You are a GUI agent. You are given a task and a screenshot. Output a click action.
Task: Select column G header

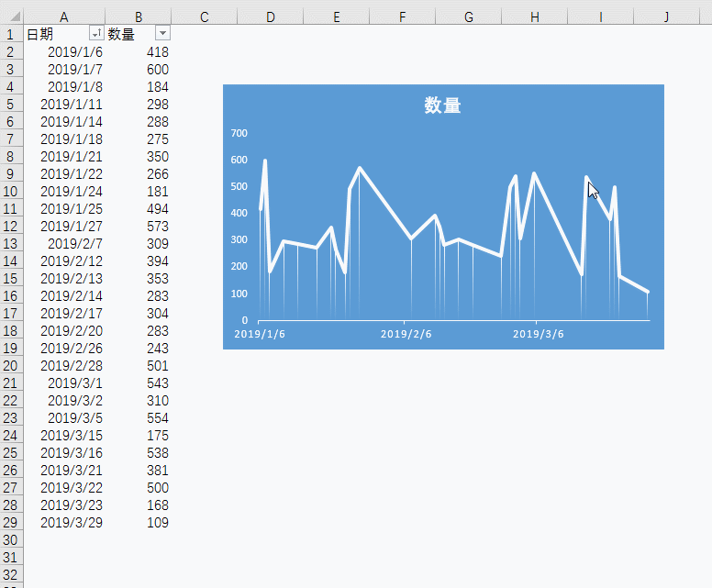(469, 17)
